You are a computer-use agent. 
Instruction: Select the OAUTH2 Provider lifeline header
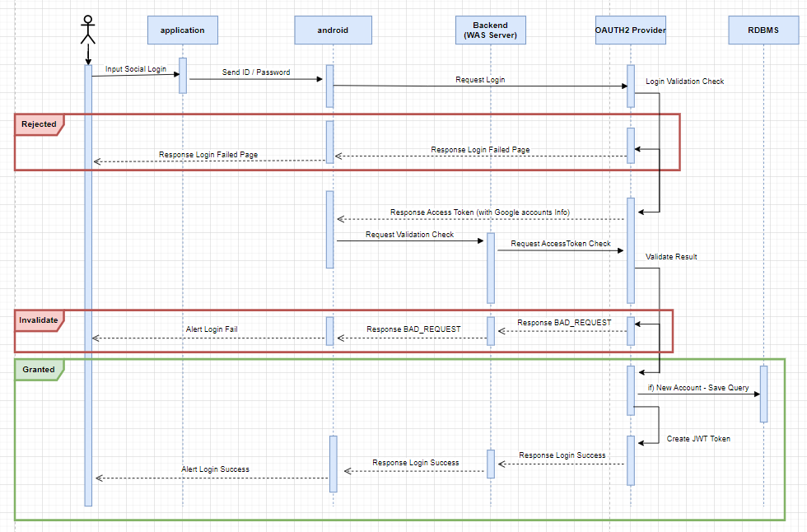[x=630, y=30]
